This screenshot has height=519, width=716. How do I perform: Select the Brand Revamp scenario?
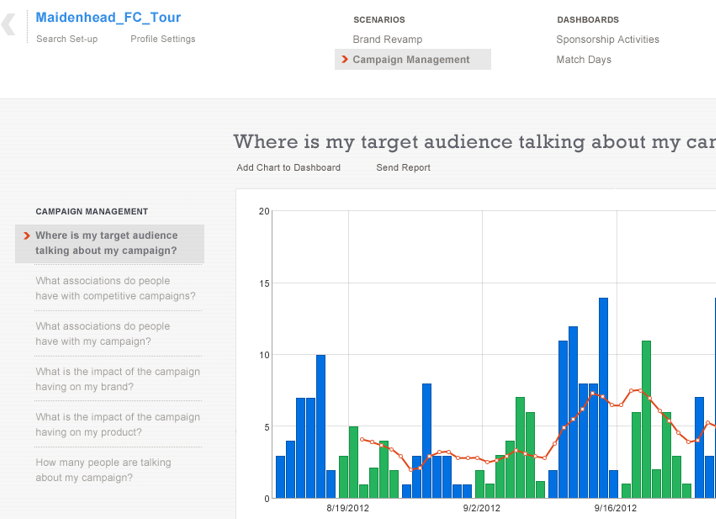tap(387, 39)
